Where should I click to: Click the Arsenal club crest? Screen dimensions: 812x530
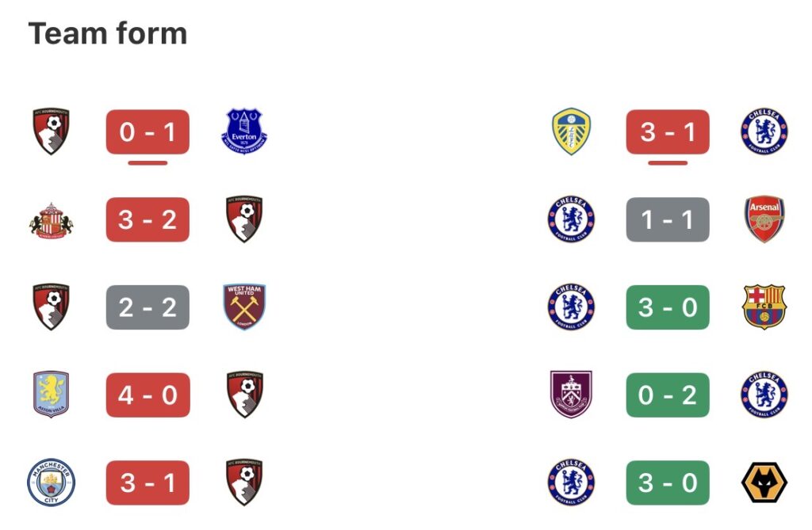tap(764, 220)
